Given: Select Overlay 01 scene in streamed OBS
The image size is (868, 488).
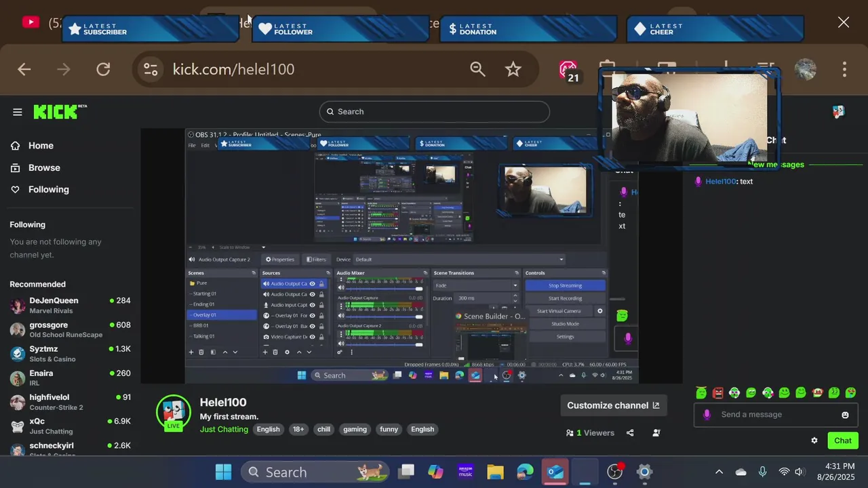Looking at the screenshot, I should click(222, 315).
